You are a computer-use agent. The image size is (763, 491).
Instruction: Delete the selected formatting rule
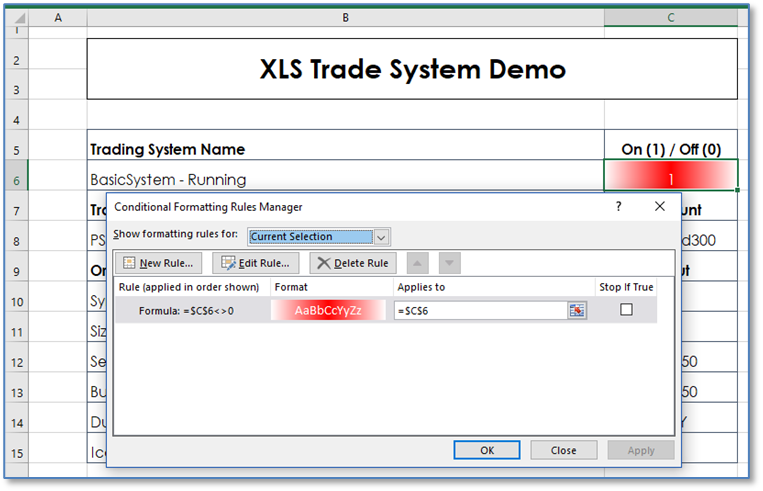tap(353, 263)
